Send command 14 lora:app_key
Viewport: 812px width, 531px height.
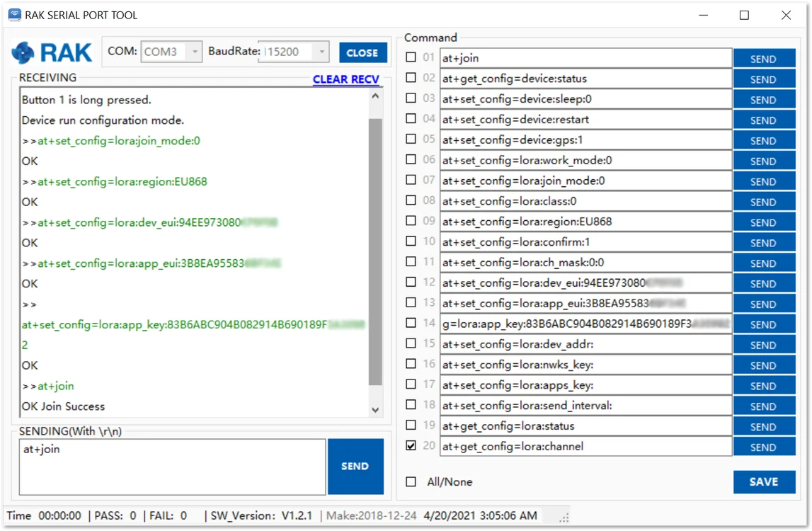(764, 324)
